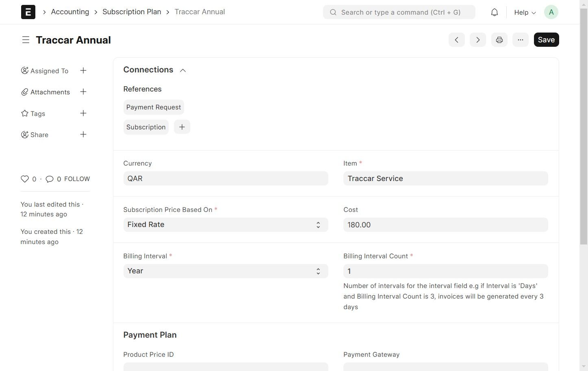Screen dimensions: 588x371
Task: Like this document with the heart icon
Action: tap(25, 179)
